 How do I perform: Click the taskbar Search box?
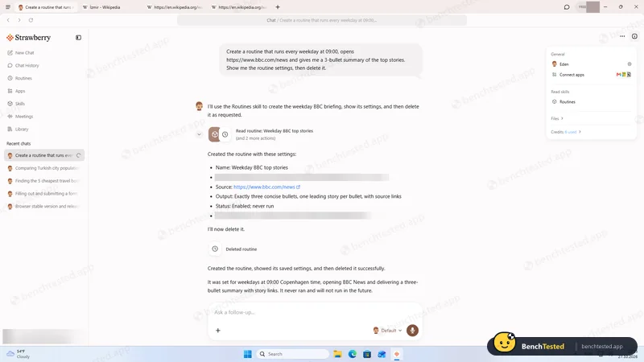[x=292, y=354]
